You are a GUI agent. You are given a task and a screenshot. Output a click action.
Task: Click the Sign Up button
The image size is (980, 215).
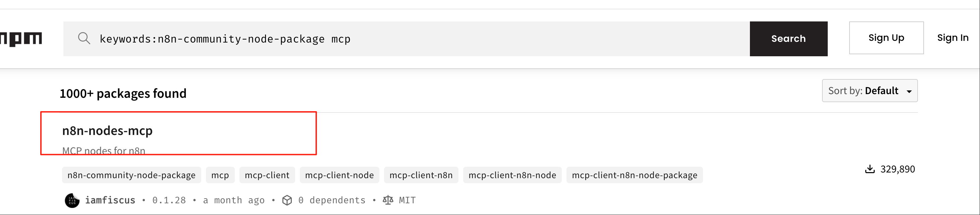pyautogui.click(x=886, y=38)
